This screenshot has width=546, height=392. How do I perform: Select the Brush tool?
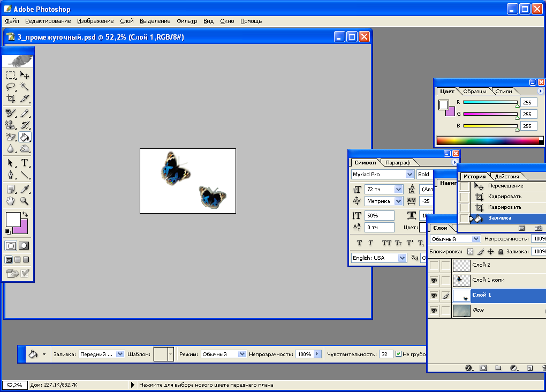coord(25,113)
